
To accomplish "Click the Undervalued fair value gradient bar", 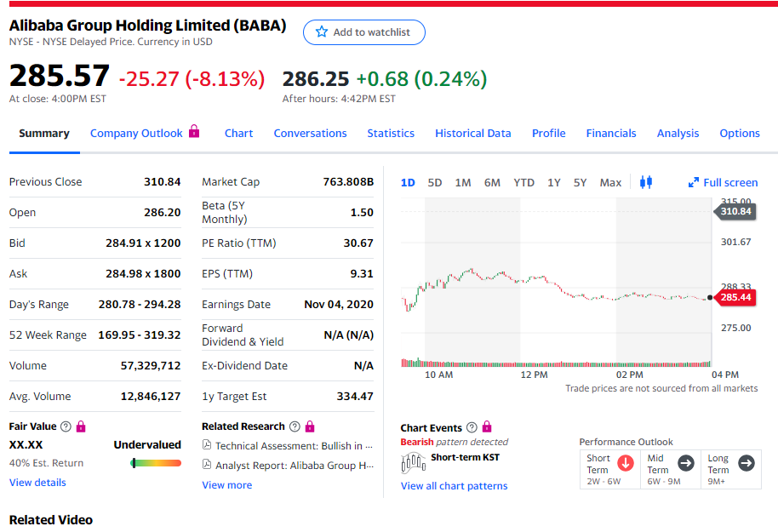I will [x=156, y=463].
